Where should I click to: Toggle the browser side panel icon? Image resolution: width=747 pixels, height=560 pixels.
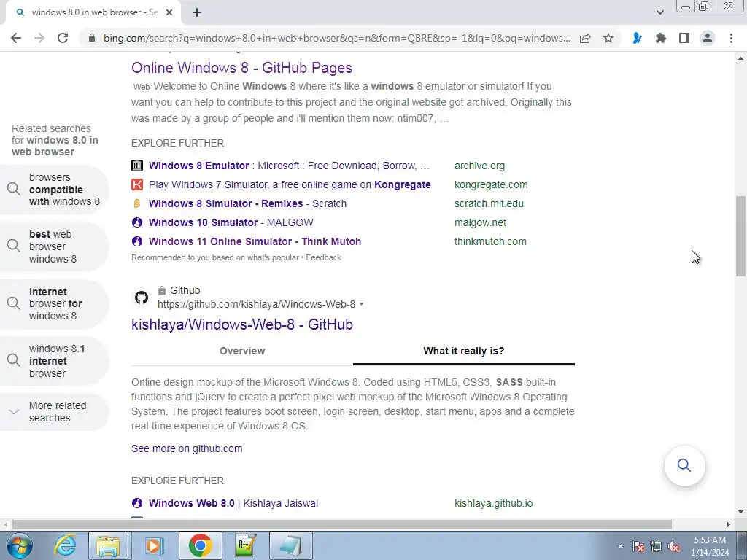[x=684, y=38]
